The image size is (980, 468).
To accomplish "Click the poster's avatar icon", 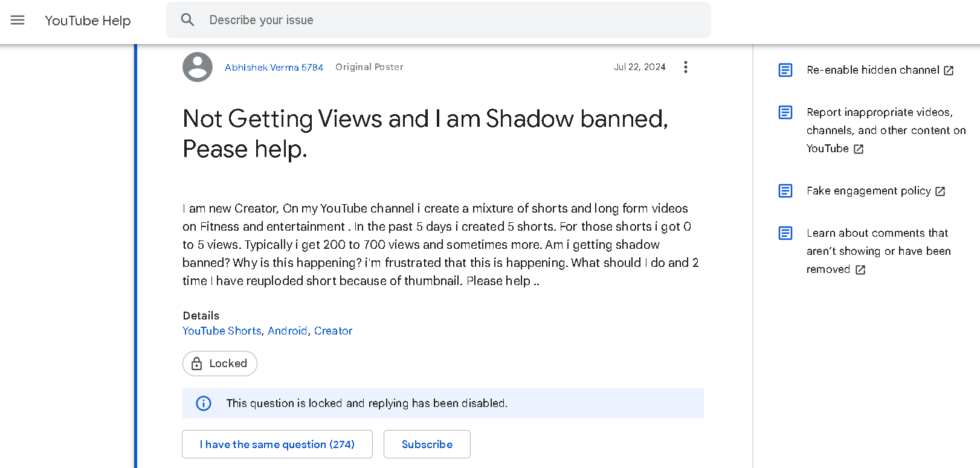I will click(x=198, y=67).
